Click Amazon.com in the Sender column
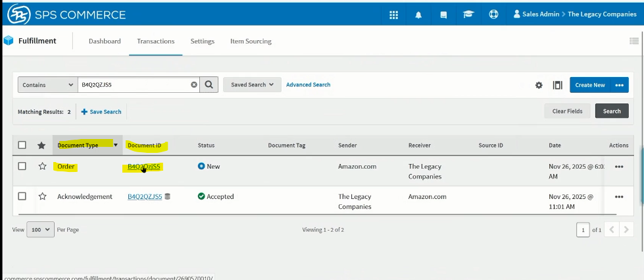This screenshot has width=644, height=280. coord(357,167)
